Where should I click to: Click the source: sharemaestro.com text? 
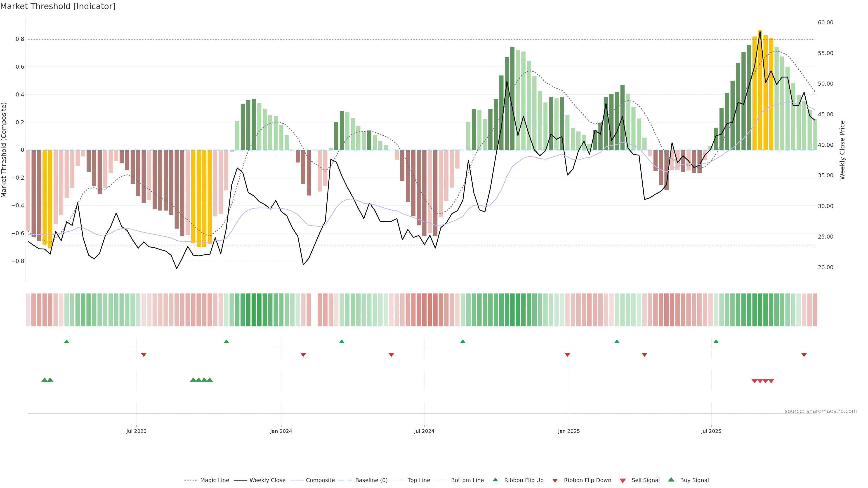tap(821, 411)
